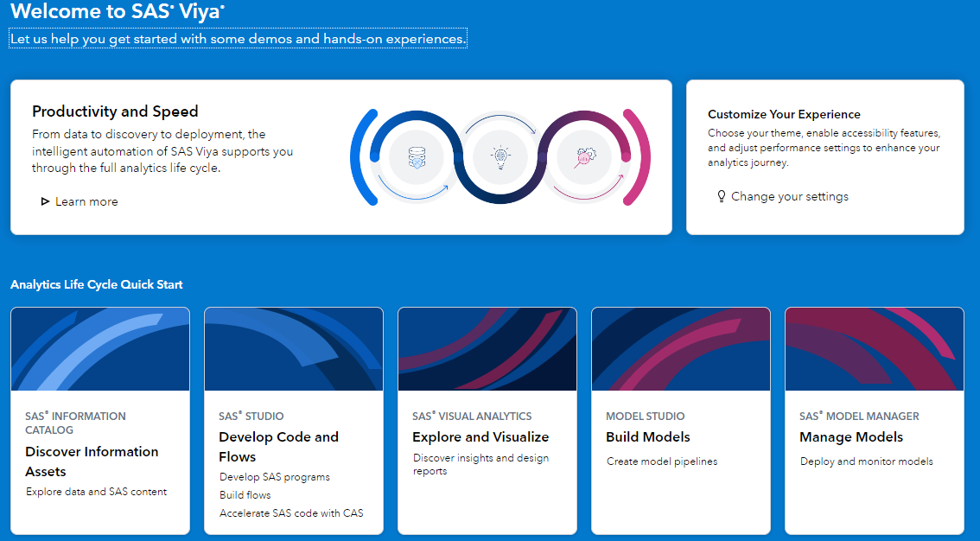Select the Build flows link
Image resolution: width=980 pixels, height=541 pixels.
245,495
